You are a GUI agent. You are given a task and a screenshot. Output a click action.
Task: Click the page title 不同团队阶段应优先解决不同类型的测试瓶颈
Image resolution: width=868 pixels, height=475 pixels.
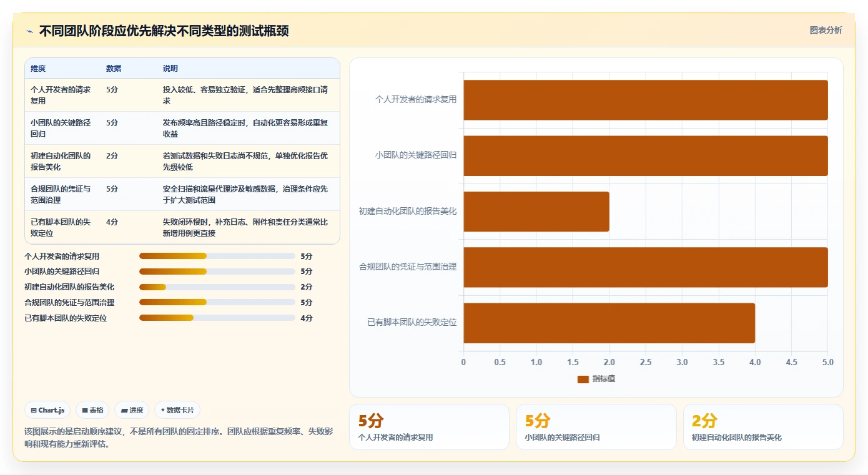[164, 31]
